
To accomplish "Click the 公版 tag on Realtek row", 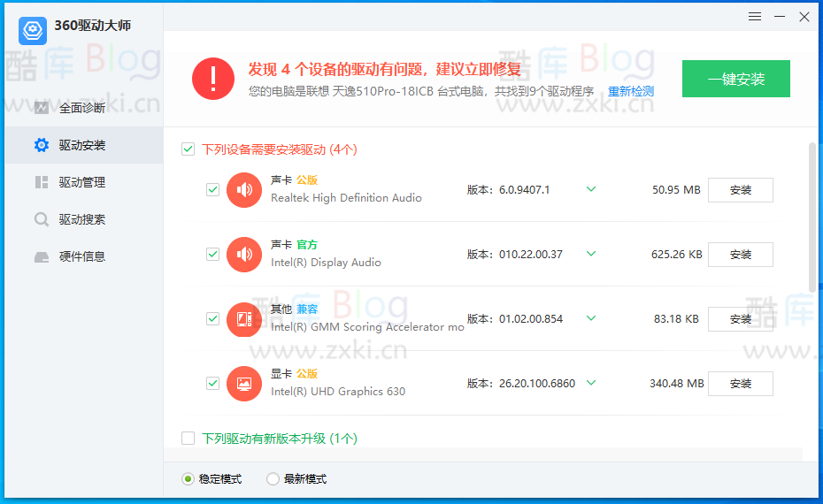I will tap(307, 179).
